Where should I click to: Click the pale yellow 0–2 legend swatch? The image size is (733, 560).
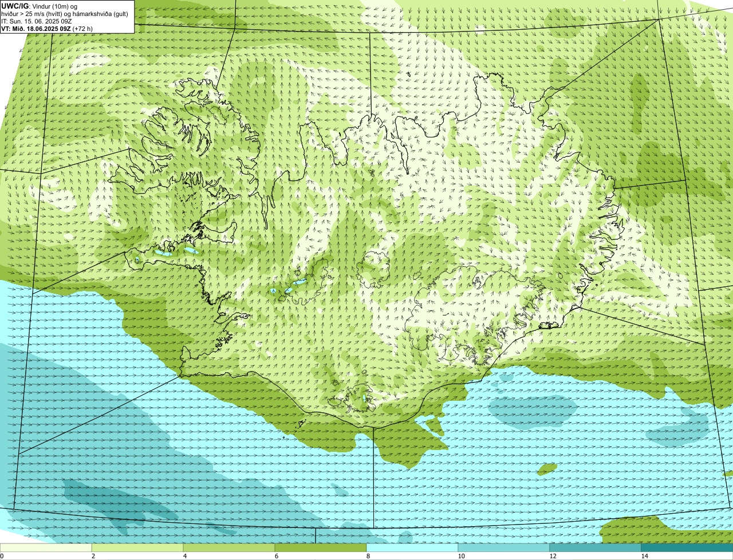pos(46,547)
